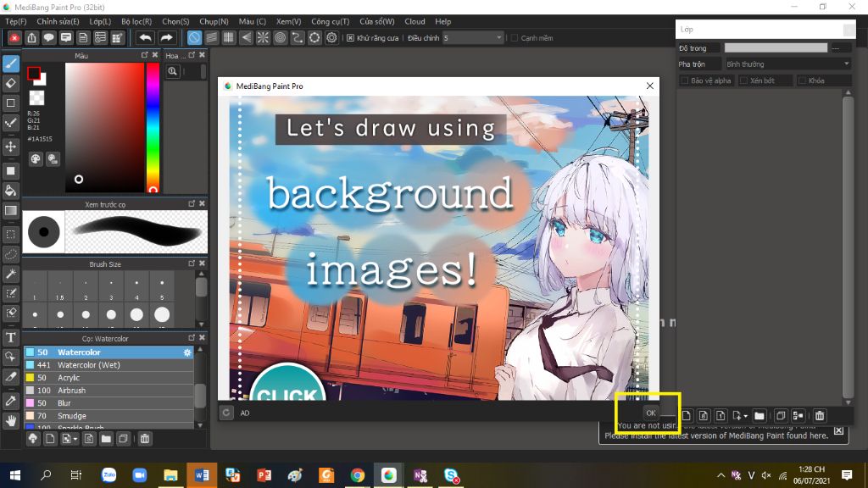
Task: Open the Lớp(L) menu
Action: click(x=100, y=21)
